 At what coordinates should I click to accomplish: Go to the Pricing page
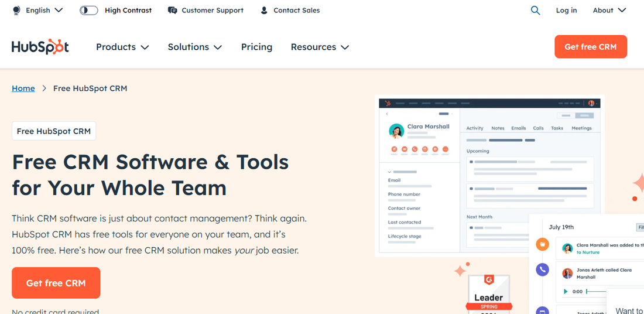click(256, 47)
